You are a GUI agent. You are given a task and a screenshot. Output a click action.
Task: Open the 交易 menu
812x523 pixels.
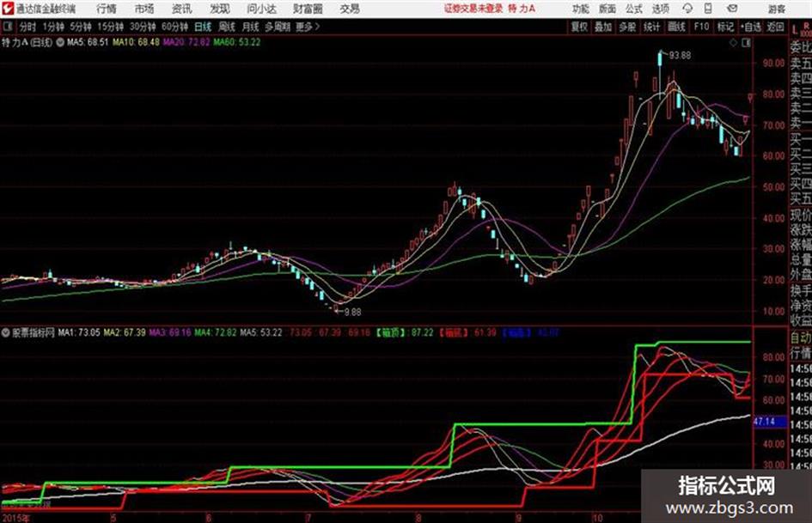coord(350,9)
